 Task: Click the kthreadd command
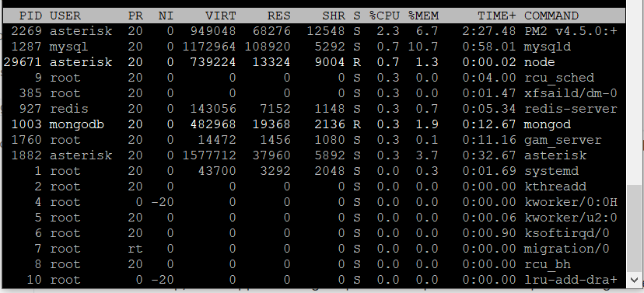(555, 187)
